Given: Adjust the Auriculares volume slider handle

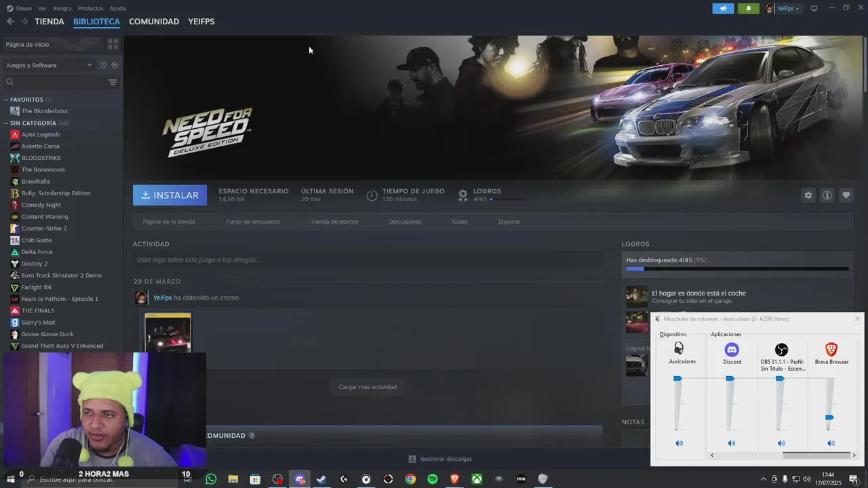Looking at the screenshot, I should tap(677, 379).
